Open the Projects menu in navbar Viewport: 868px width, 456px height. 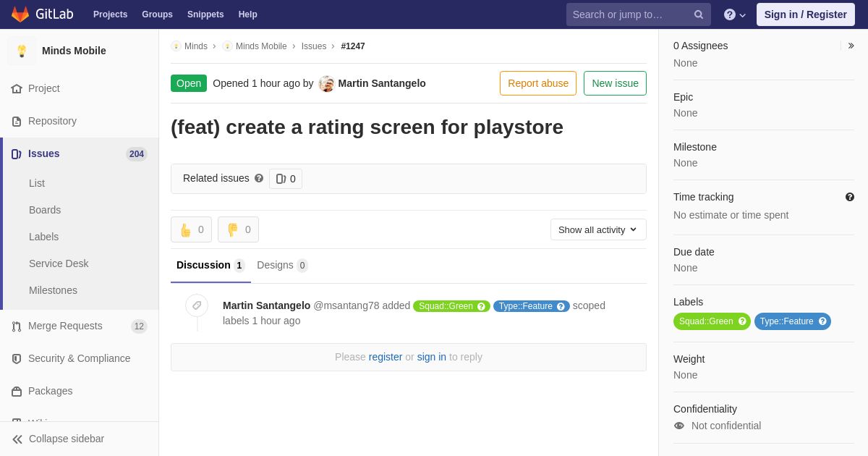pyautogui.click(x=110, y=14)
